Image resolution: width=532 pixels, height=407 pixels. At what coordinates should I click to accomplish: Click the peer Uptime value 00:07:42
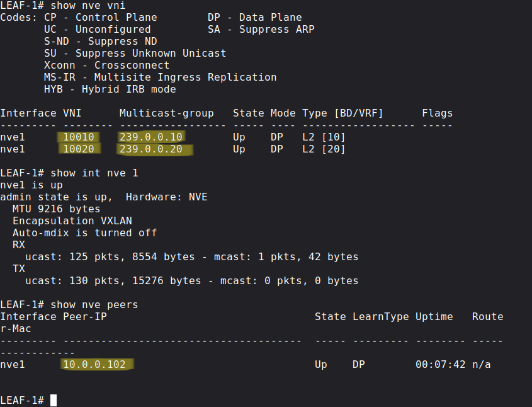tap(440, 364)
